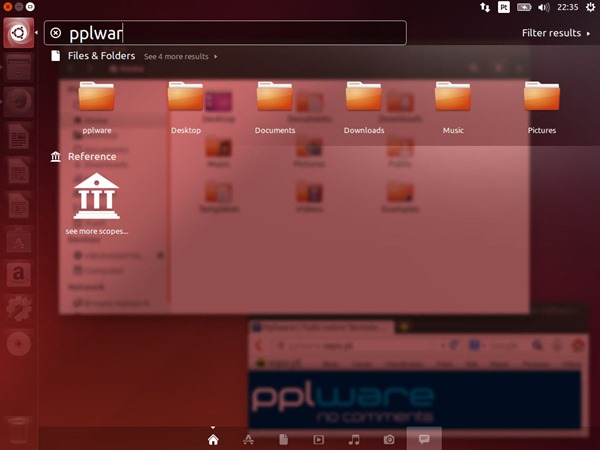
Task: Click inside the Dash search field
Action: tap(225, 33)
